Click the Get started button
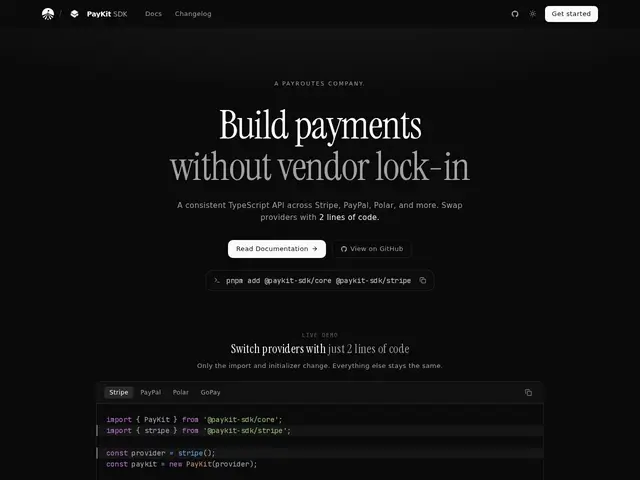 click(x=571, y=14)
